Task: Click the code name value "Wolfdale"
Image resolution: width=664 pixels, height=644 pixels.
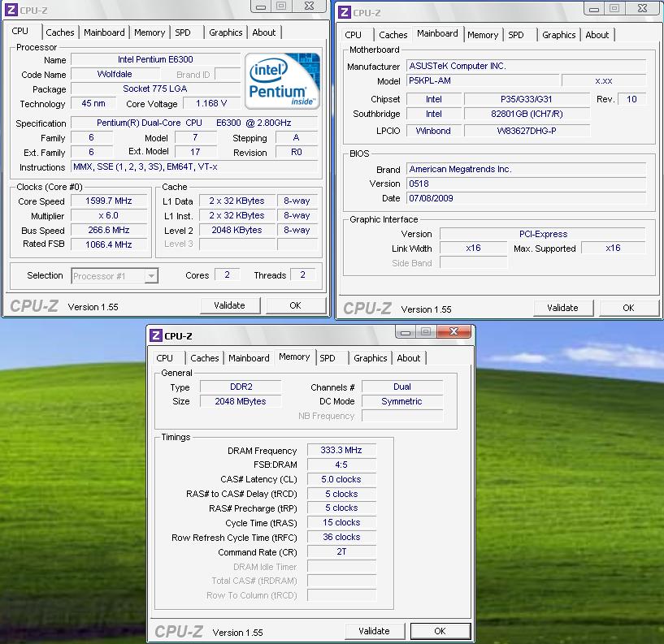Action: 115,74
